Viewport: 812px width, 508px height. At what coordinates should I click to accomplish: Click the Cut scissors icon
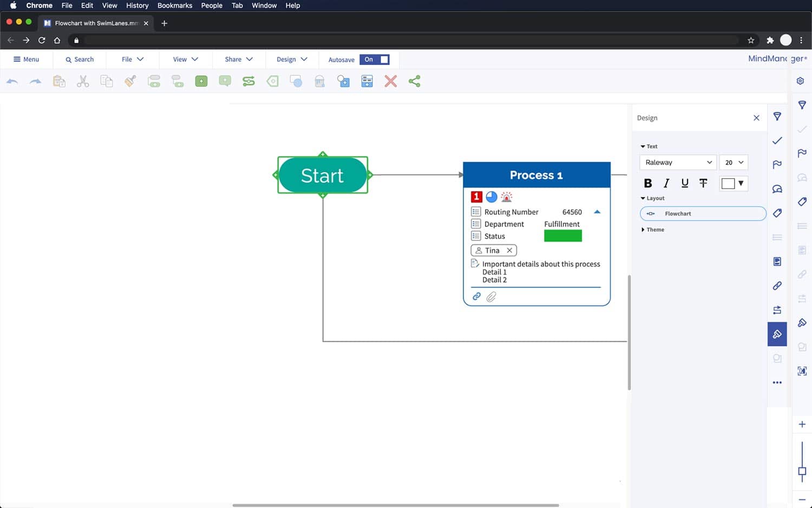[83, 81]
